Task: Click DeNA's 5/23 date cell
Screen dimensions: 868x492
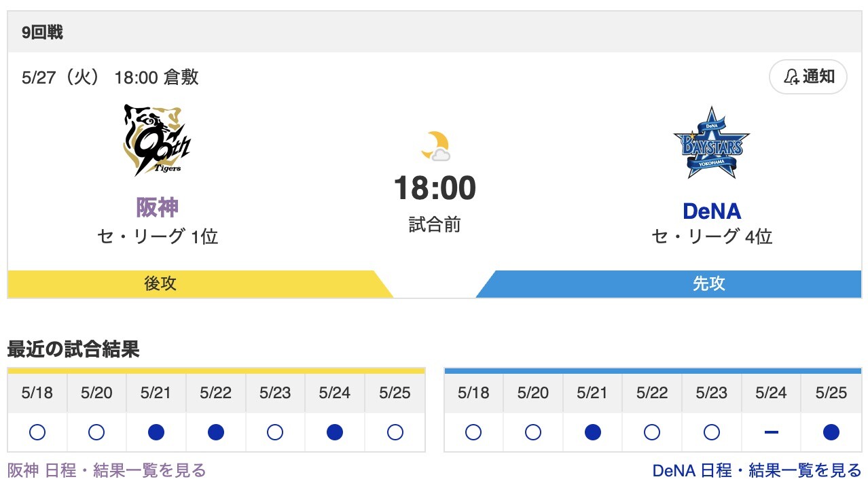Action: tap(711, 393)
